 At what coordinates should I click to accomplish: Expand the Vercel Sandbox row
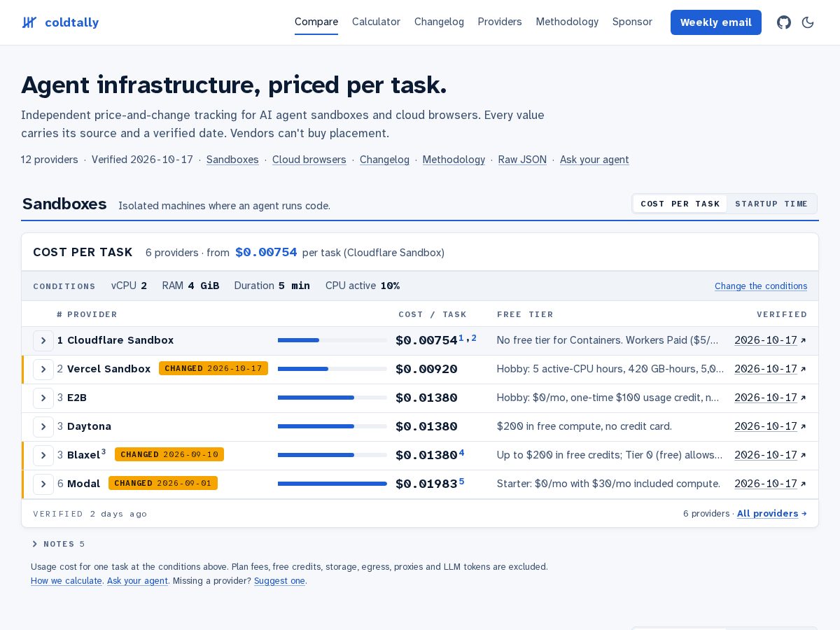click(43, 370)
